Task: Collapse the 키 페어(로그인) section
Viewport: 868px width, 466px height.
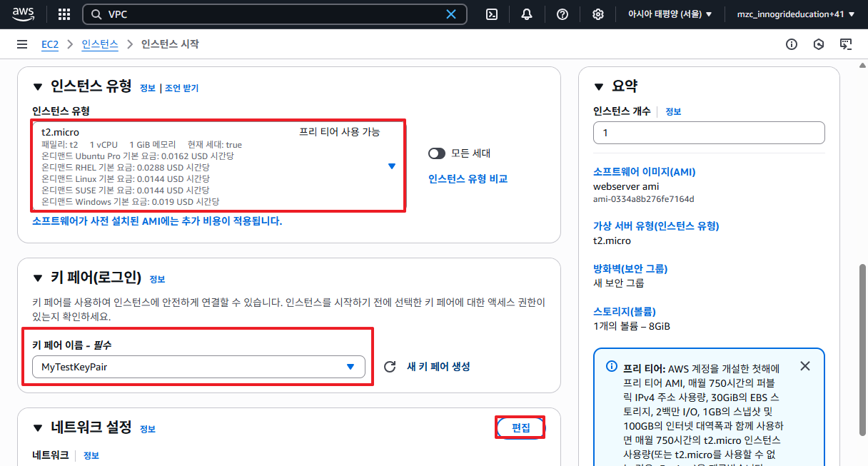Action: tap(38, 278)
